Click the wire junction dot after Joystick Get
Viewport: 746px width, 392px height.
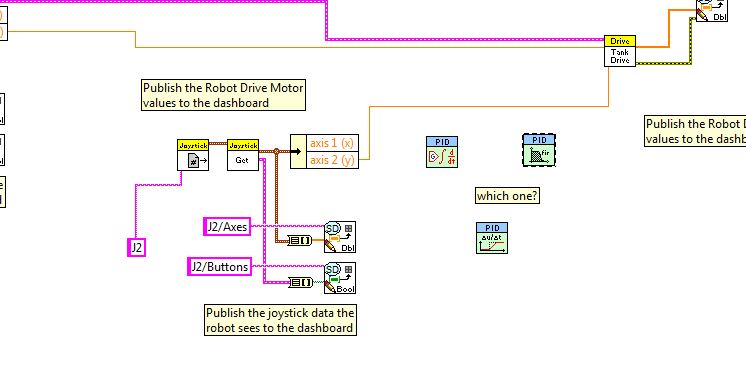tap(276, 151)
